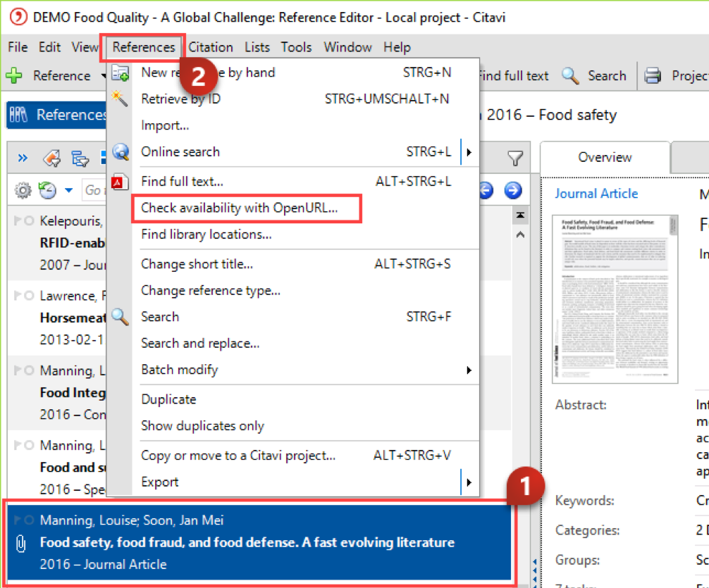Toggle the flag marker on Lawrence reference

(x=18, y=296)
